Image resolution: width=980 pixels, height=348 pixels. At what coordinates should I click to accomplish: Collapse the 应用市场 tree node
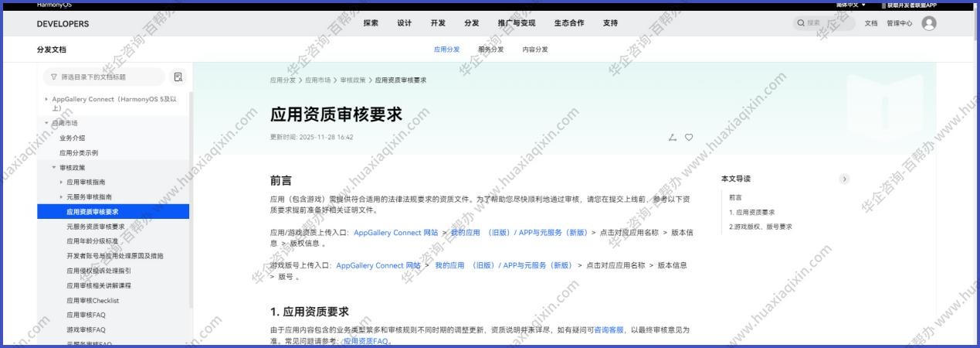click(46, 123)
